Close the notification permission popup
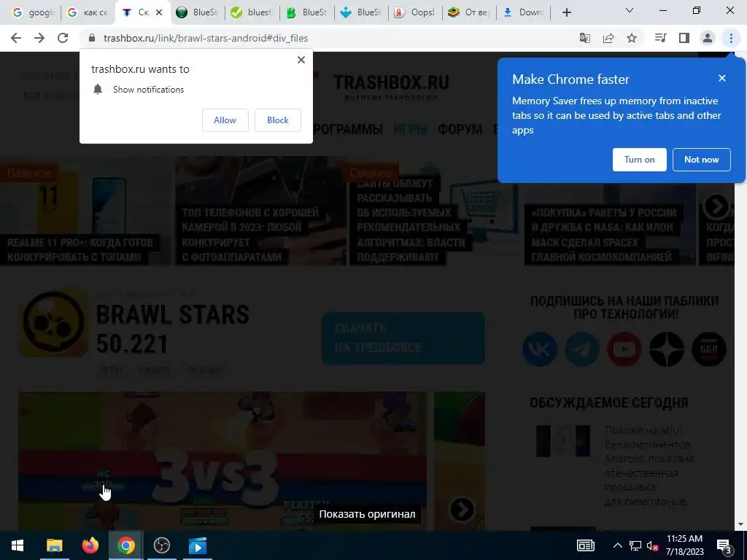 (x=301, y=60)
